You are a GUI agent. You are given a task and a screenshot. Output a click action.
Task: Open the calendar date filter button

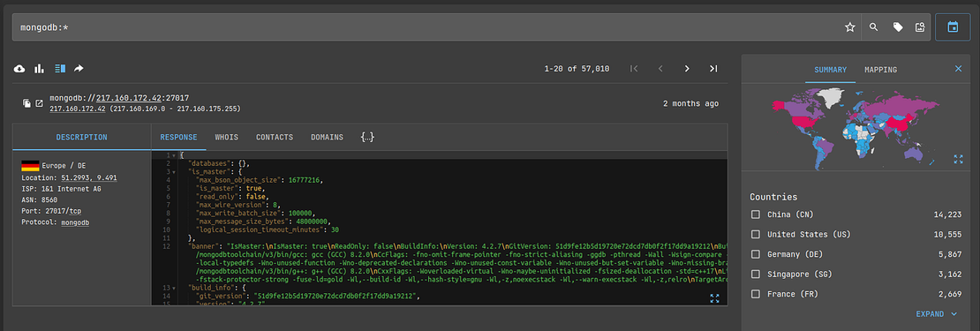point(953,27)
